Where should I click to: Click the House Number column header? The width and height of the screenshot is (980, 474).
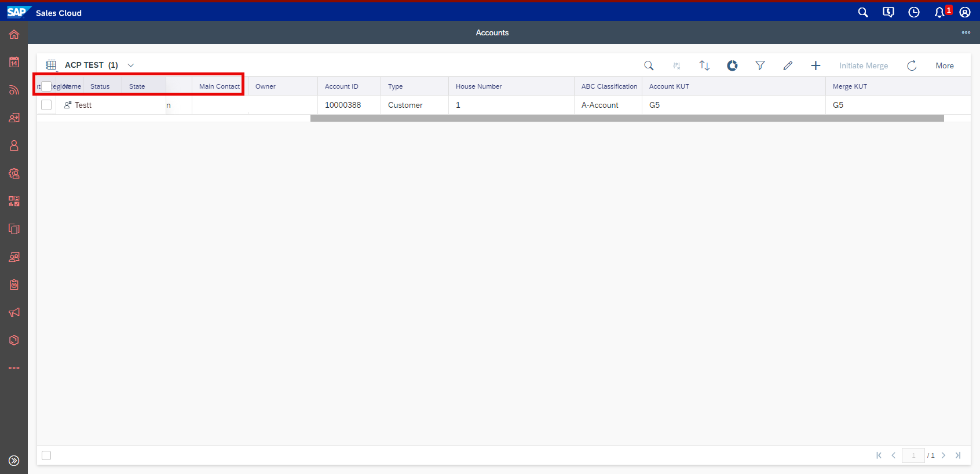(478, 86)
